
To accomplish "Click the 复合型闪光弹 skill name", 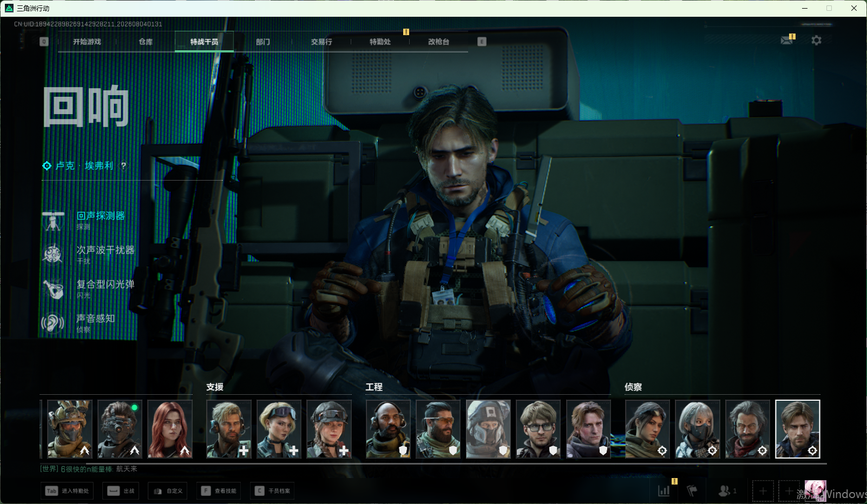I will click(x=106, y=284).
